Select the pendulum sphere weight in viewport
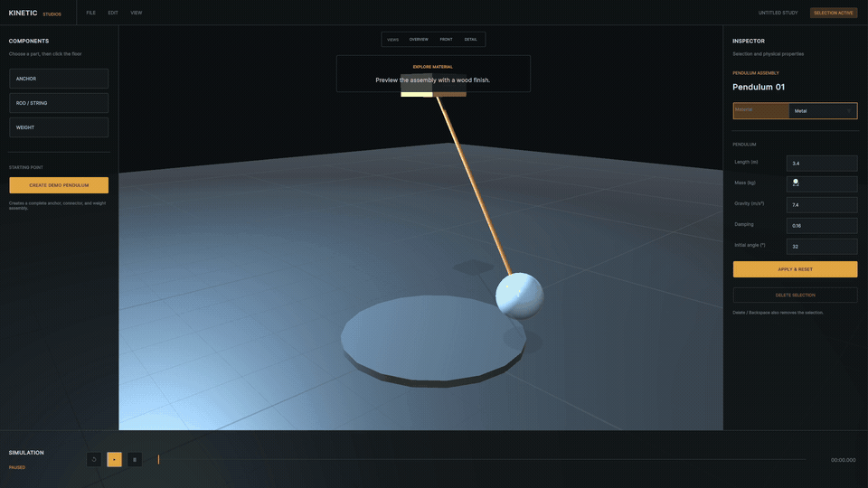The width and height of the screenshot is (868, 488). 519,296
